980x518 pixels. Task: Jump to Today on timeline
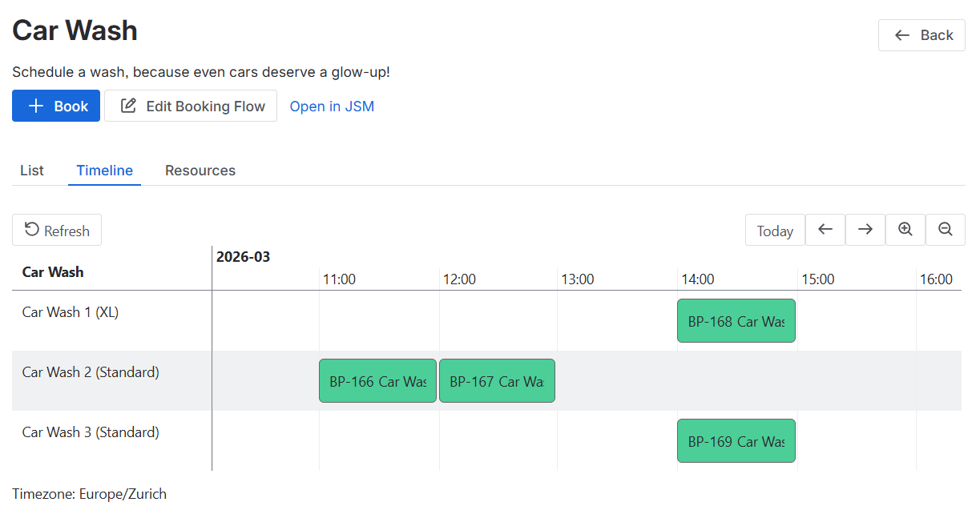pos(775,231)
